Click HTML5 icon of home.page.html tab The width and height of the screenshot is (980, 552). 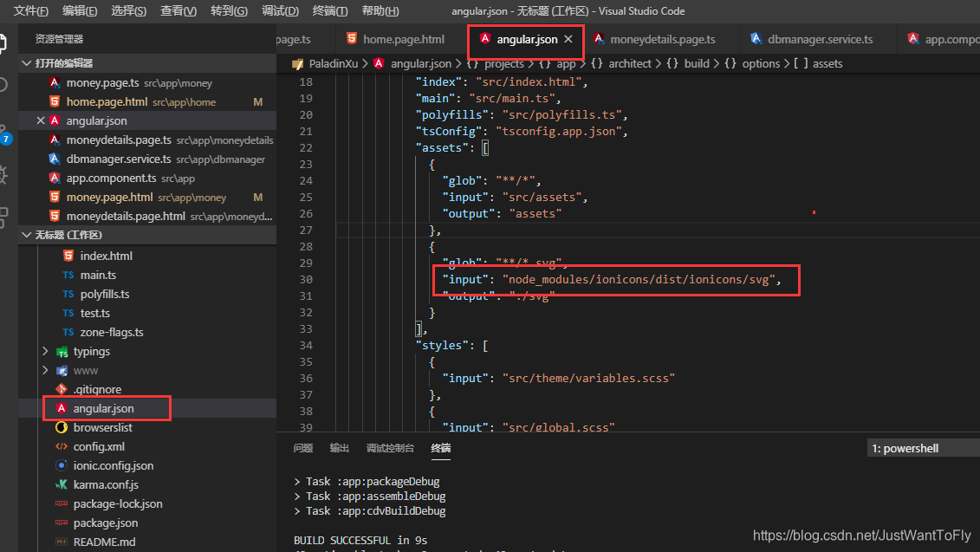pos(352,39)
